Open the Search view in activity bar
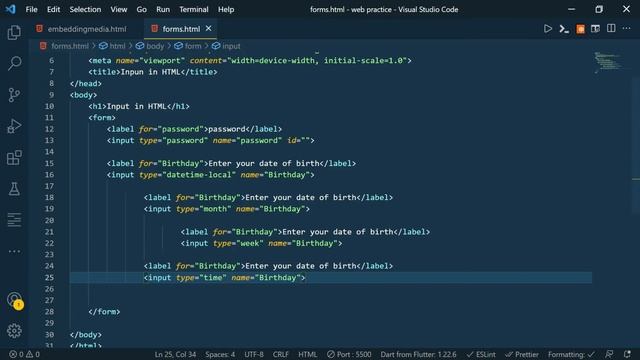Image resolution: width=640 pixels, height=360 pixels. click(x=14, y=64)
